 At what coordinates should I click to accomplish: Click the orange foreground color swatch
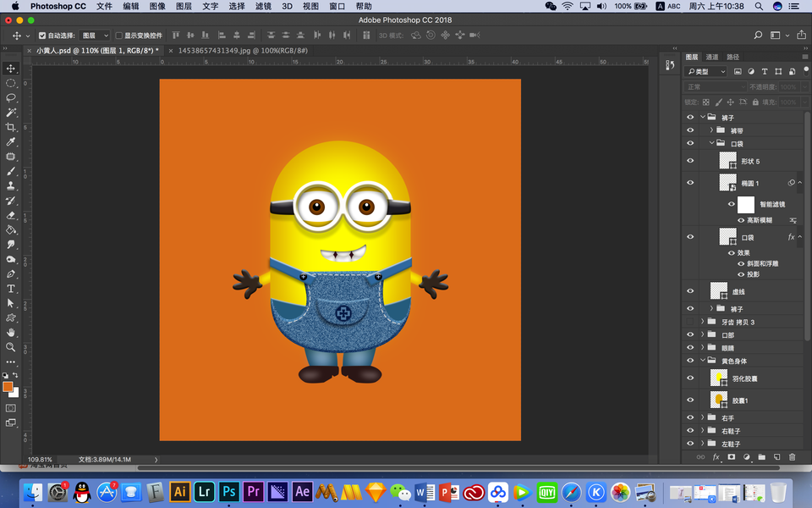point(8,386)
